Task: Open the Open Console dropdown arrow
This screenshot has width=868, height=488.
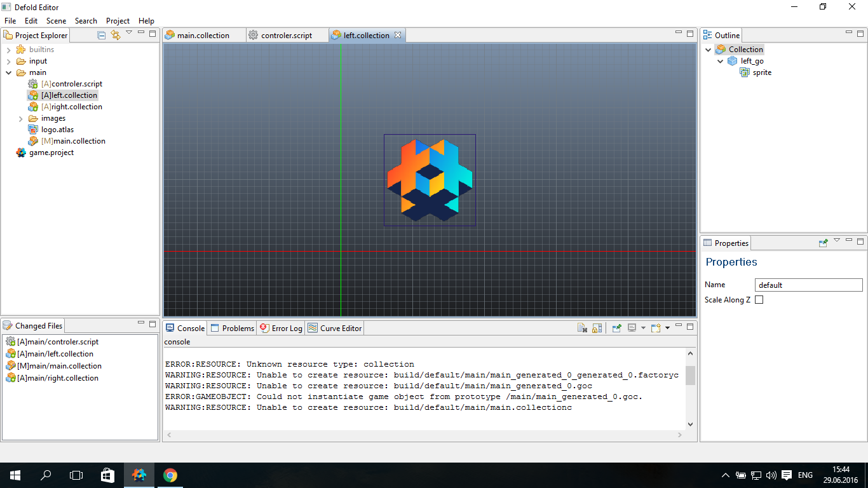Action: coord(667,328)
